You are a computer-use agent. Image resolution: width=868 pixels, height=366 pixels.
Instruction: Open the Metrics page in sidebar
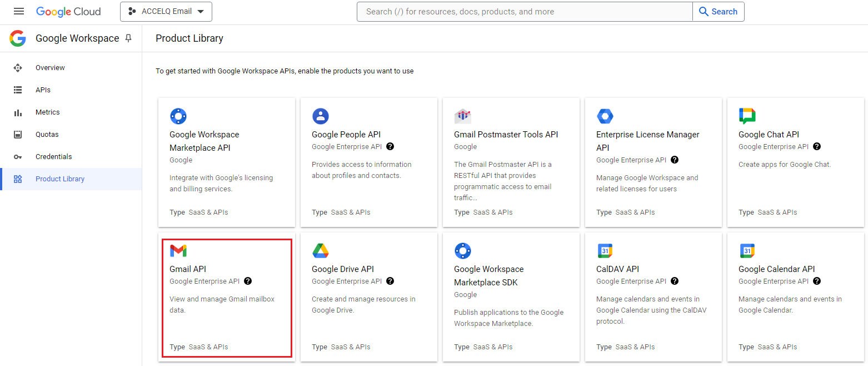[71, 112]
